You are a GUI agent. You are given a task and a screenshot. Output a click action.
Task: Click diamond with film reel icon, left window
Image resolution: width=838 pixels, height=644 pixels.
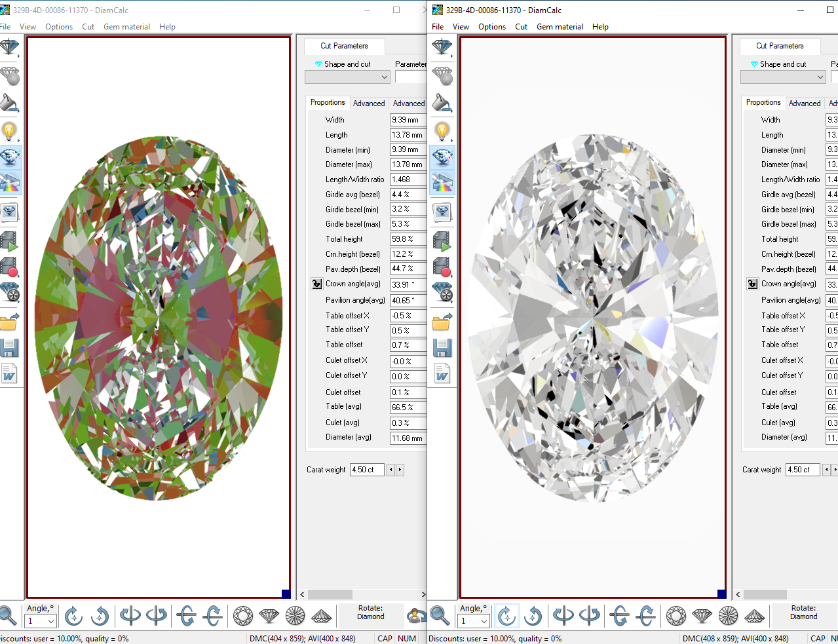[x=9, y=292]
